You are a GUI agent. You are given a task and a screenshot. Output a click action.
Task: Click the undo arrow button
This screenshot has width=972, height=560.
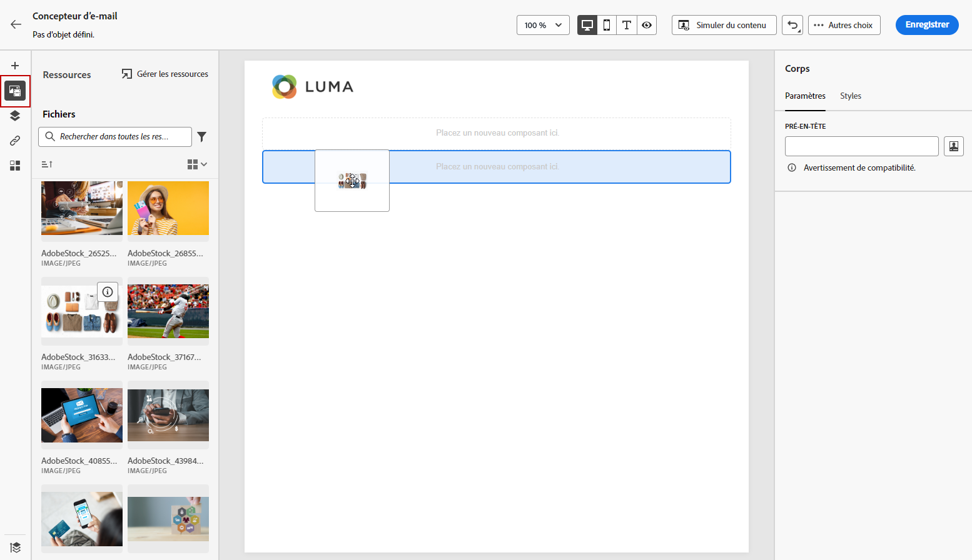[x=792, y=25]
